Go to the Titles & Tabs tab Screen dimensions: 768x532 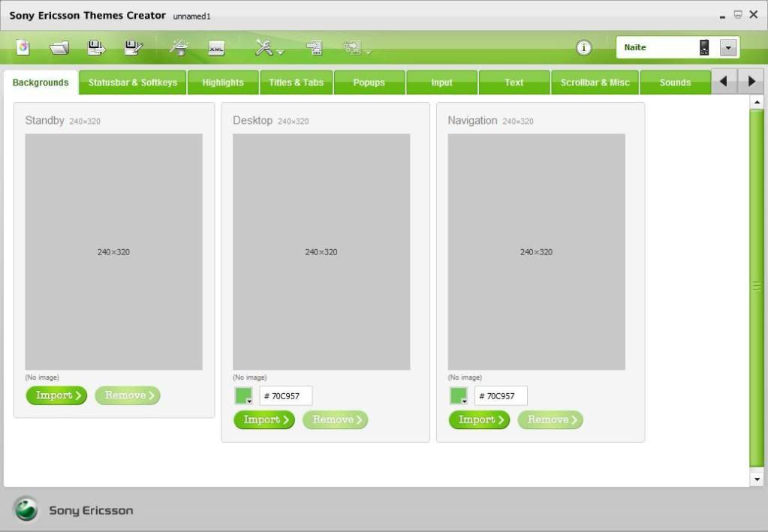[x=297, y=83]
